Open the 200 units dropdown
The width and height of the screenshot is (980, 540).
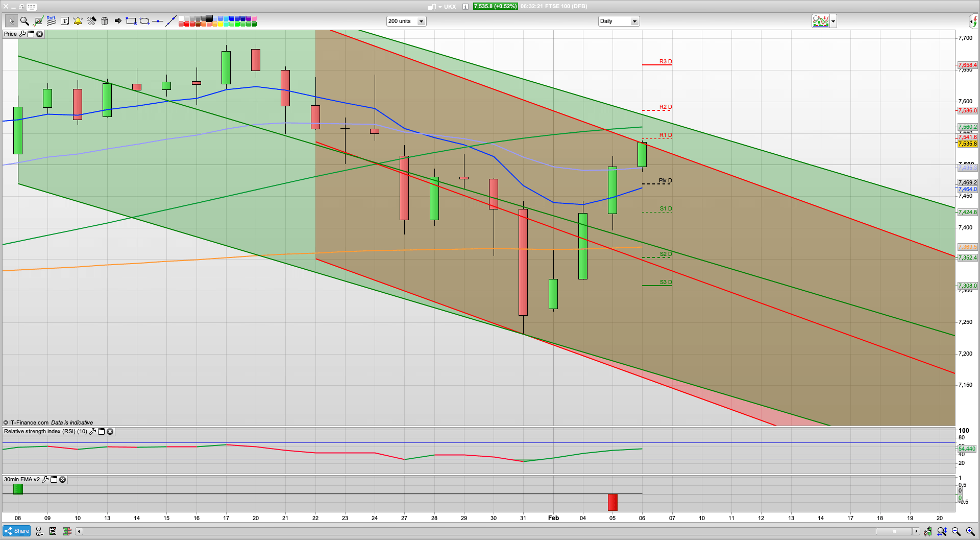[x=421, y=21]
